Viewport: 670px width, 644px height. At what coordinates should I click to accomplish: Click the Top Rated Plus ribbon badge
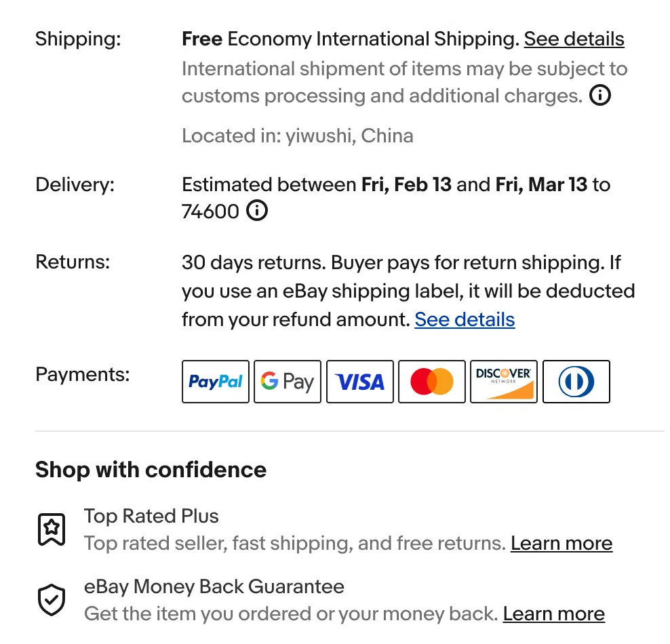(52, 528)
